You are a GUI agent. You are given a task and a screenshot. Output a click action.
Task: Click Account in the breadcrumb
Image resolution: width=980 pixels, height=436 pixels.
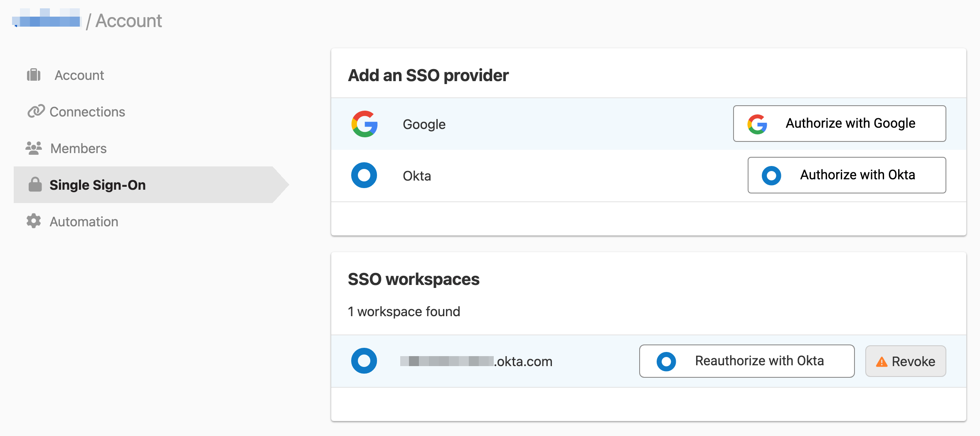click(128, 20)
